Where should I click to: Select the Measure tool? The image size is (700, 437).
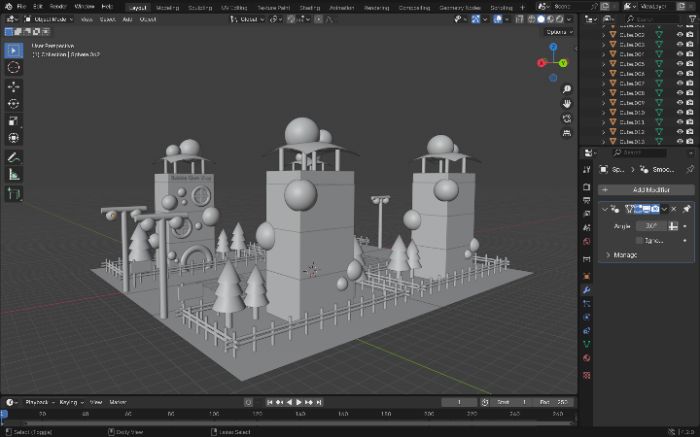[x=13, y=175]
